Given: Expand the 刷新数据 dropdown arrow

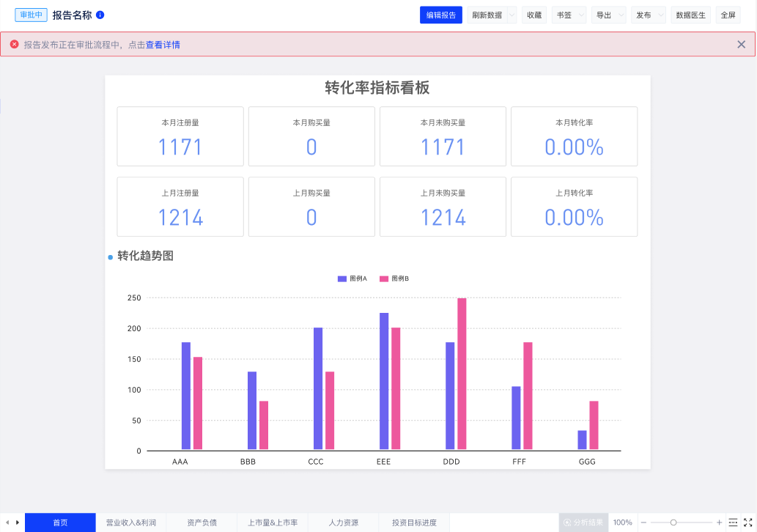Looking at the screenshot, I should pyautogui.click(x=512, y=15).
